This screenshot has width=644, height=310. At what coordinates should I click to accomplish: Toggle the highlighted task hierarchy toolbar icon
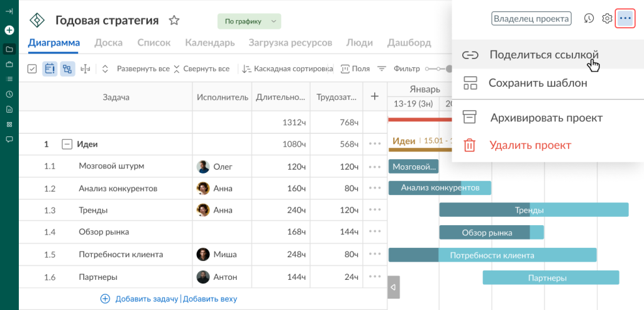tap(68, 69)
